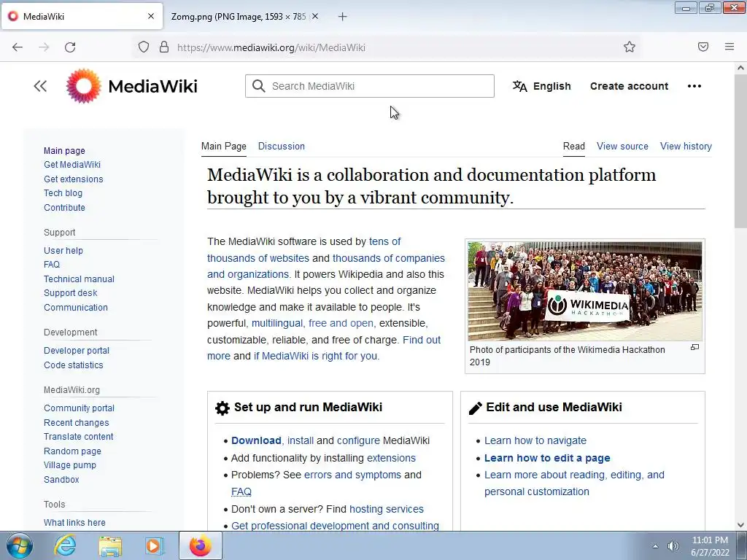Viewport: 747px width, 560px height.
Task: Go back with the browser back arrow
Action: 18,47
